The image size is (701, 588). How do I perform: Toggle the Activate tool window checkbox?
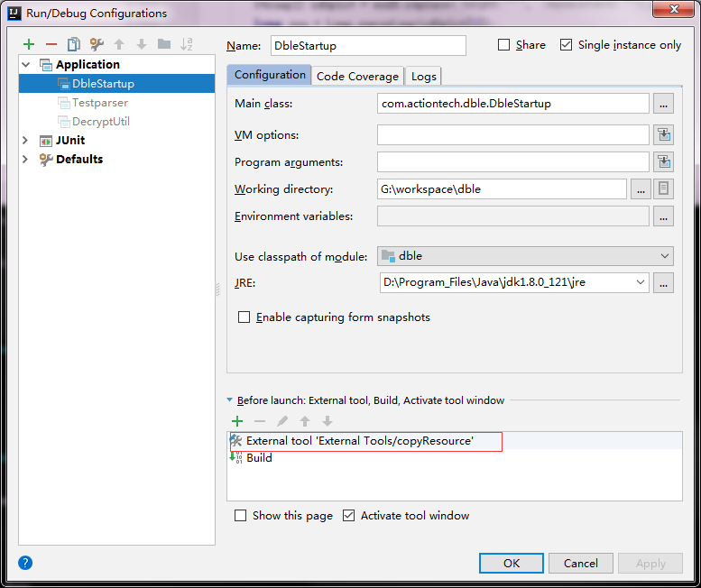[349, 516]
